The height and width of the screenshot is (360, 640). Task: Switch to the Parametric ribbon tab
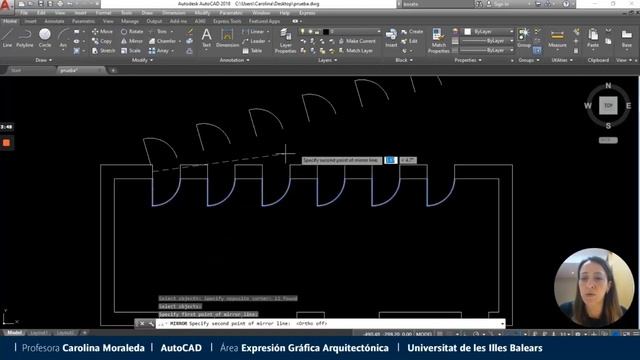tap(83, 21)
